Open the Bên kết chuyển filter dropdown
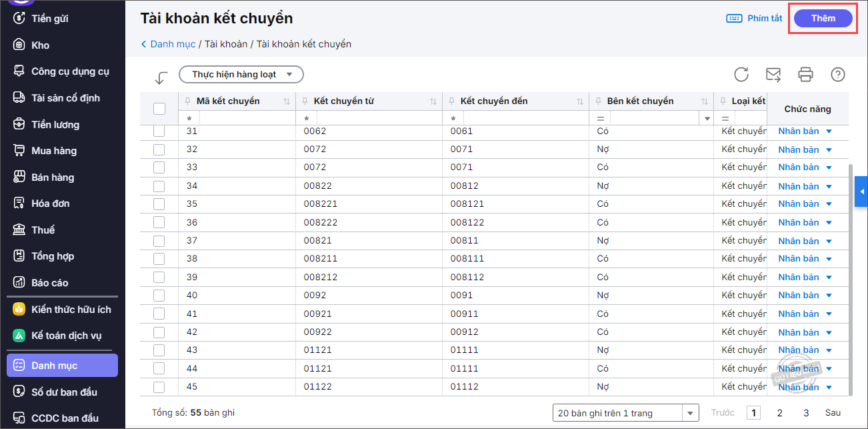This screenshot has width=868, height=429. click(x=707, y=118)
